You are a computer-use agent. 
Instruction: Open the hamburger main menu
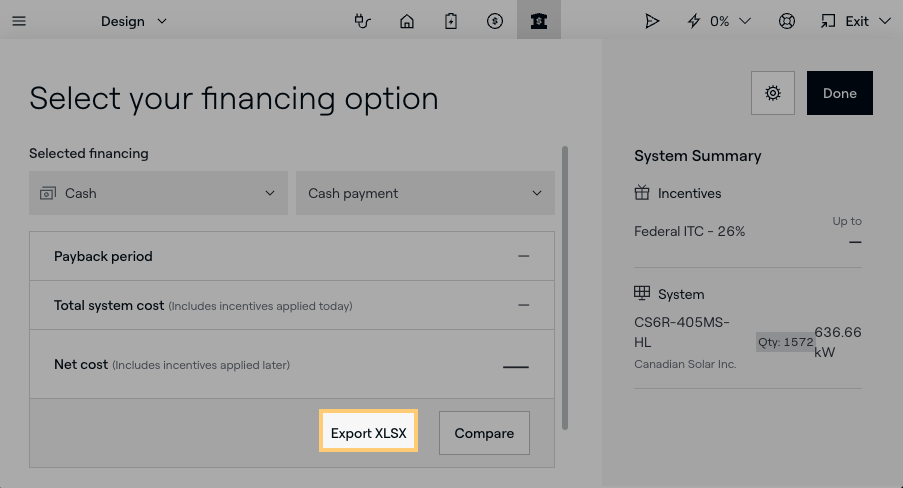19,21
